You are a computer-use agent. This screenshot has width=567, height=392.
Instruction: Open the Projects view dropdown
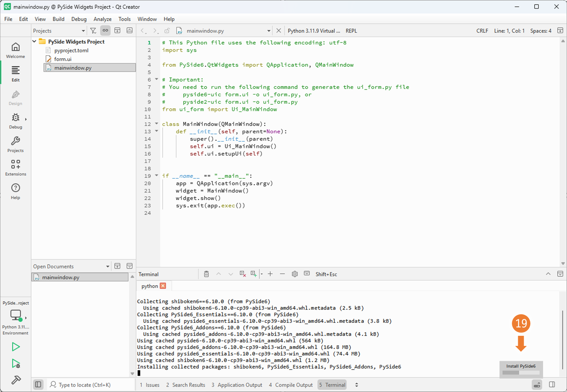[x=59, y=31]
